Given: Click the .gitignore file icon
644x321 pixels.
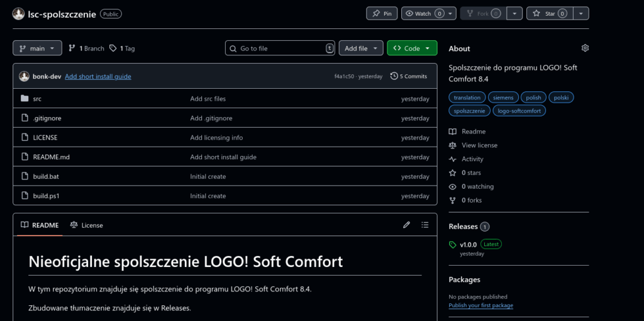Looking at the screenshot, I should tap(25, 118).
